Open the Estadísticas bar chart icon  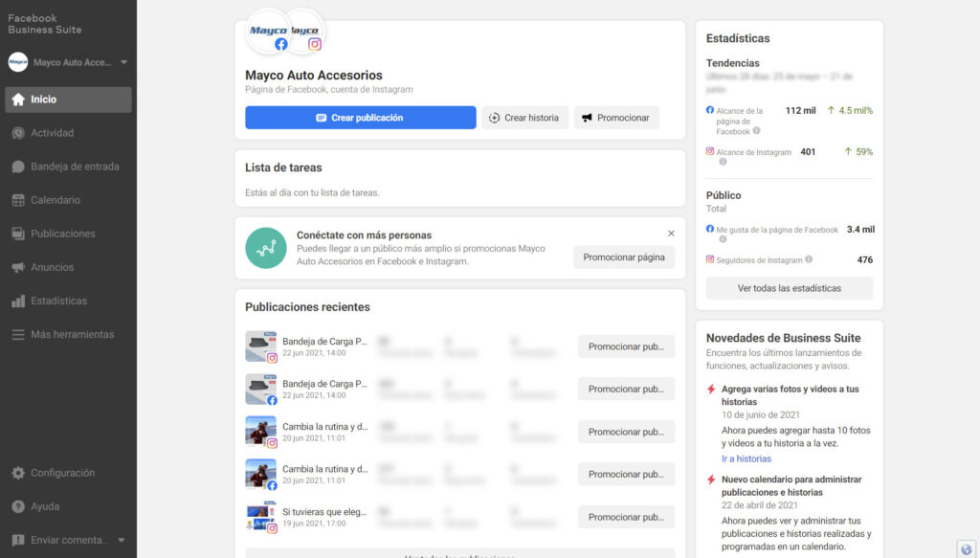(17, 301)
